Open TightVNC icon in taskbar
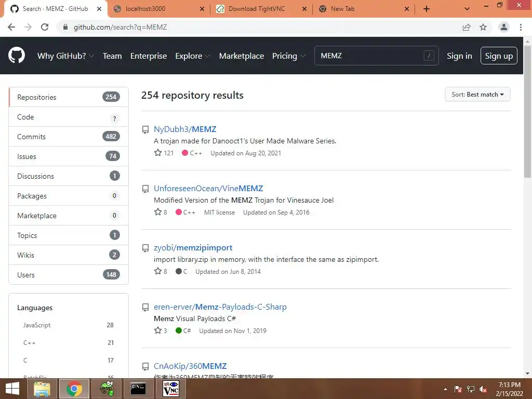This screenshot has width=532, height=399. point(170,389)
